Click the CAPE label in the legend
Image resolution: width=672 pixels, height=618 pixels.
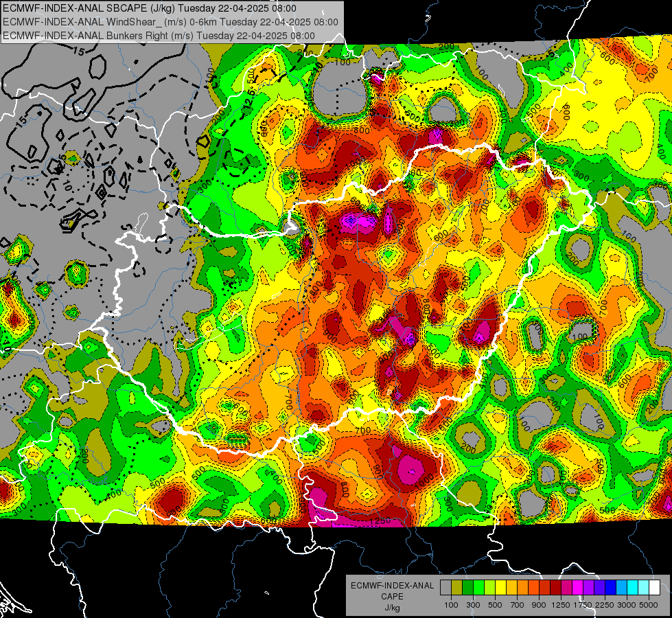tap(392, 597)
